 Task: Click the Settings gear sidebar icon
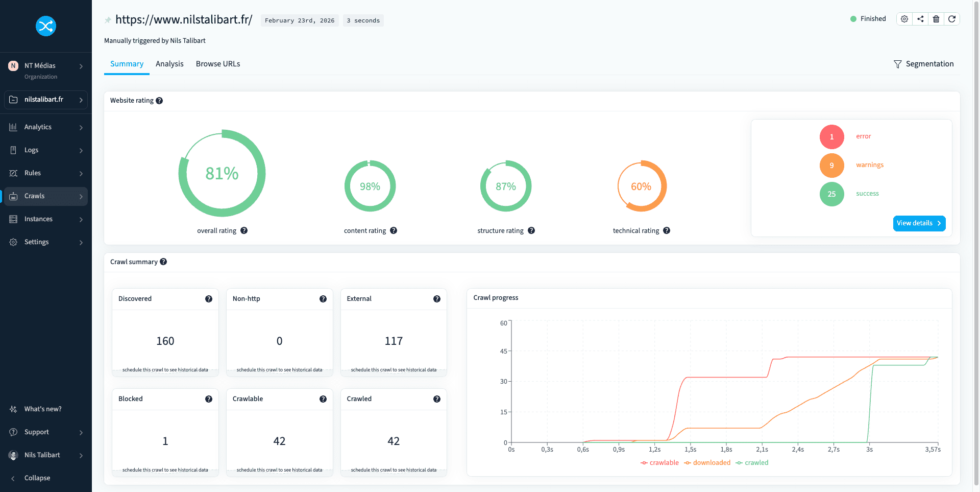coord(13,242)
